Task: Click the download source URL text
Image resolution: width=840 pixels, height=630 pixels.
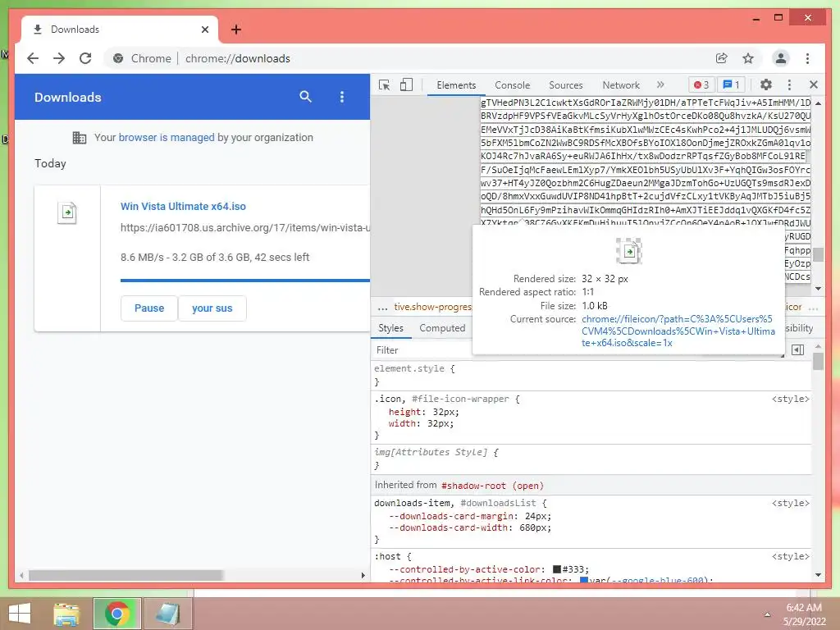Action: pos(244,228)
